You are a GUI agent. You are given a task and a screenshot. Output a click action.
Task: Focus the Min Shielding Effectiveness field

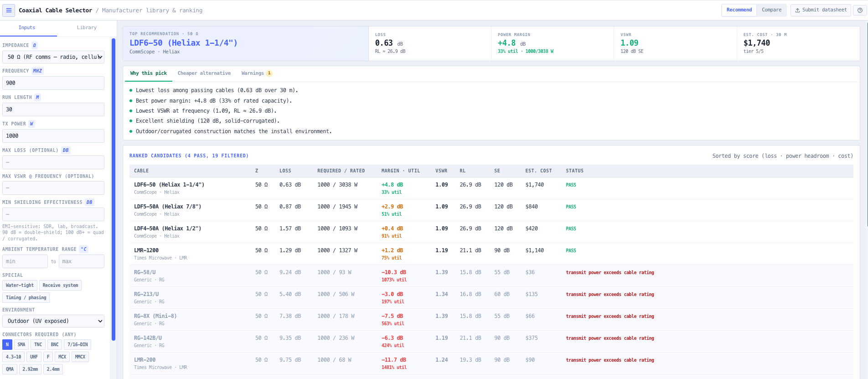tap(53, 214)
